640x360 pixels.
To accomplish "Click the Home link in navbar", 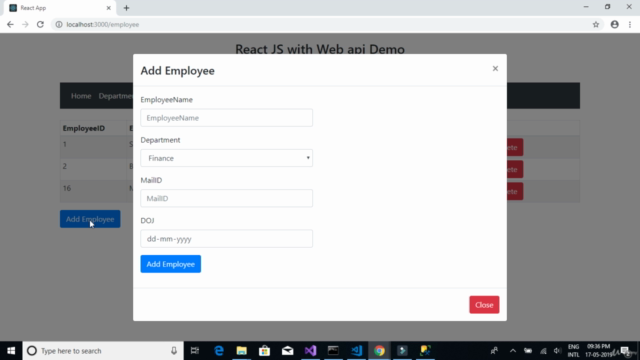I will (x=81, y=96).
